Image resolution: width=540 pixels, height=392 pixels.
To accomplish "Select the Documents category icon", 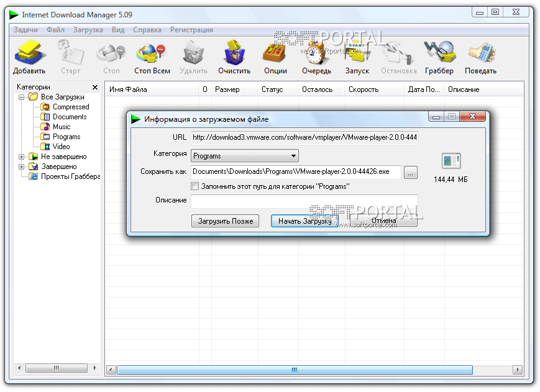I will (x=45, y=117).
